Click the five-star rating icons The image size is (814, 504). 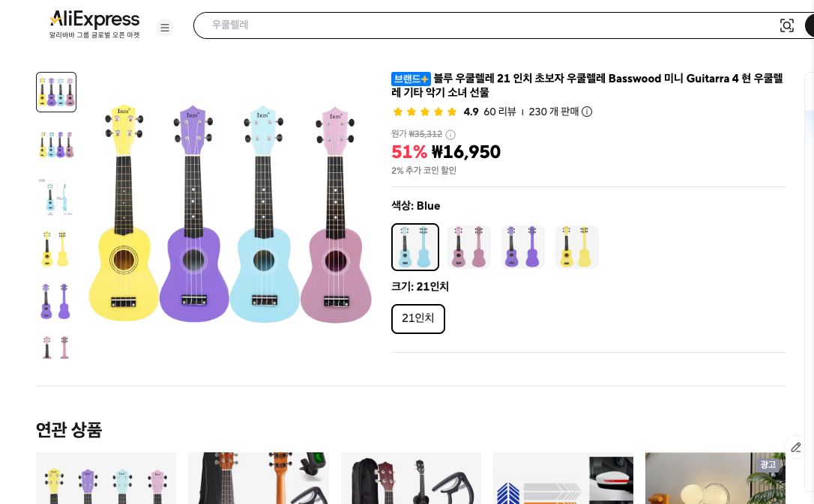425,112
